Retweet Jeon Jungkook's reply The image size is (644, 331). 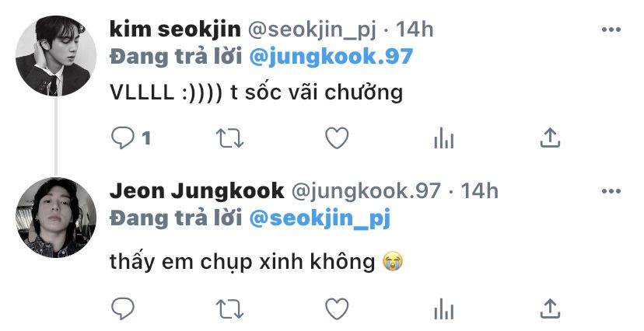[x=230, y=308]
